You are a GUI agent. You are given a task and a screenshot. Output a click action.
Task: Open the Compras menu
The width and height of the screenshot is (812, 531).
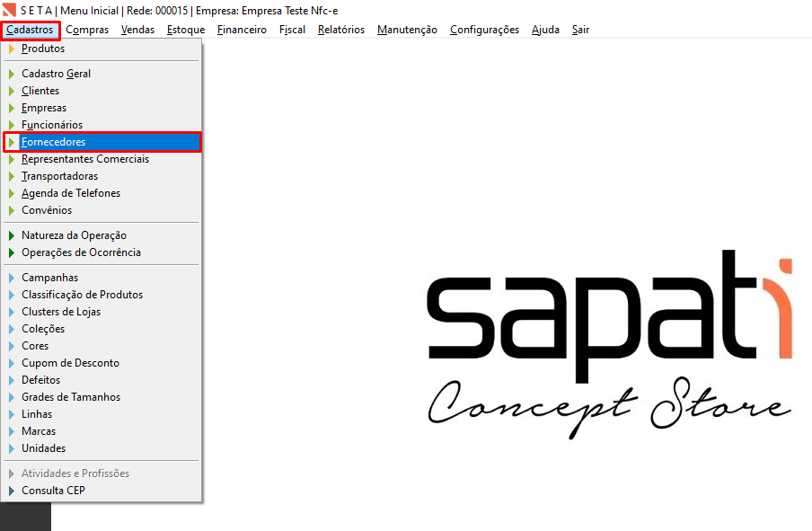click(x=87, y=30)
